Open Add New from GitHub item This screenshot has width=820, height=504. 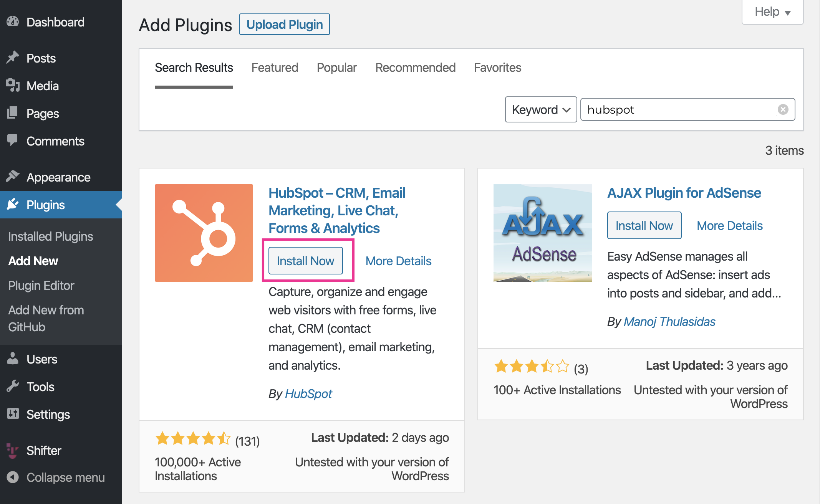pyautogui.click(x=46, y=319)
